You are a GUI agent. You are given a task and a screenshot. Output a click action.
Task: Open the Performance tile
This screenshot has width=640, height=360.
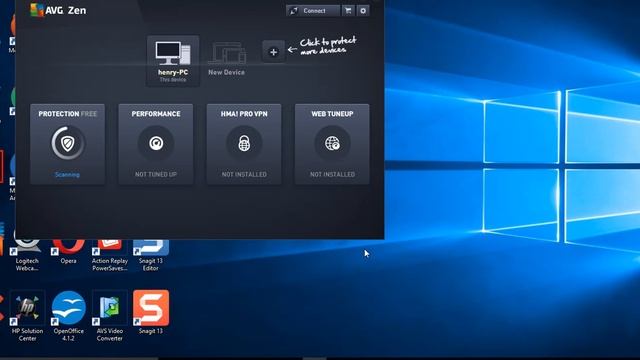pos(156,144)
